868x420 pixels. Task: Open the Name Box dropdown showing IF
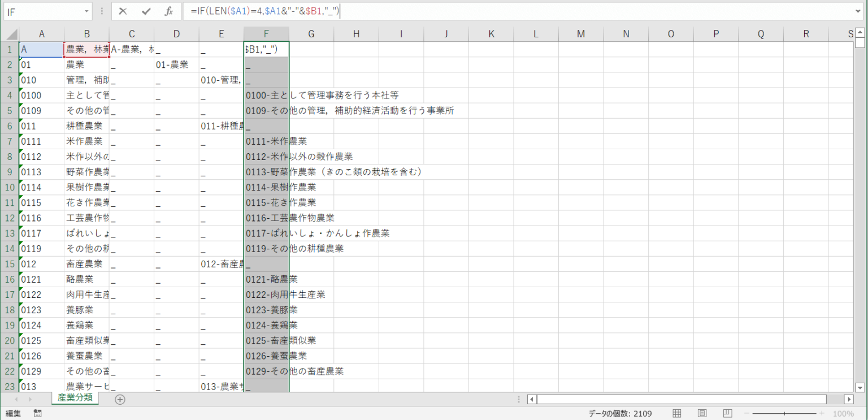[86, 11]
